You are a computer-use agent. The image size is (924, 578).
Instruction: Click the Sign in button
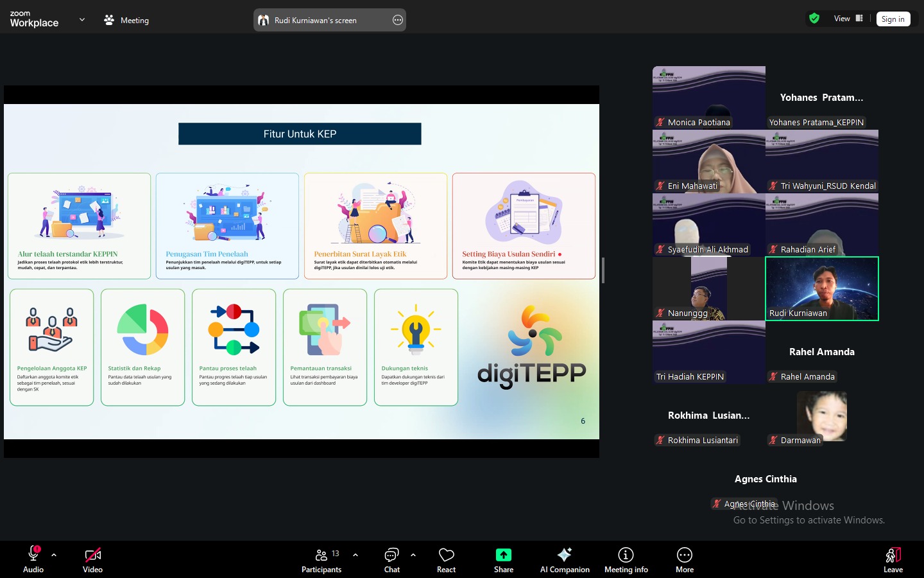click(893, 19)
